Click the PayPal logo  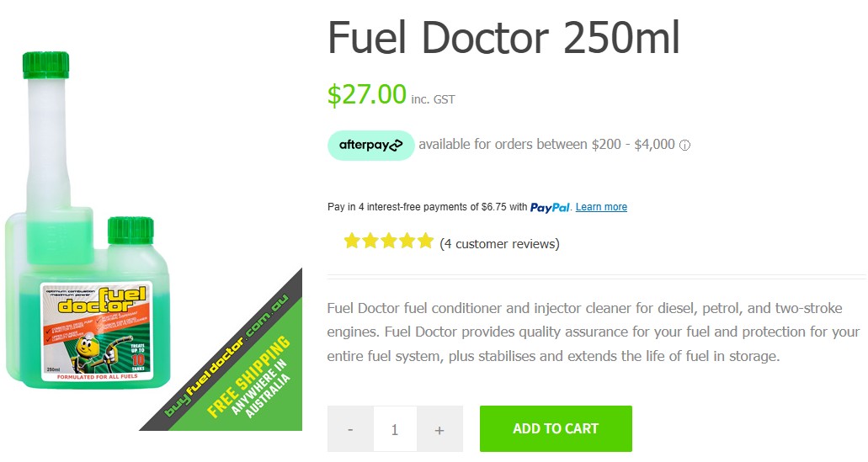click(550, 208)
